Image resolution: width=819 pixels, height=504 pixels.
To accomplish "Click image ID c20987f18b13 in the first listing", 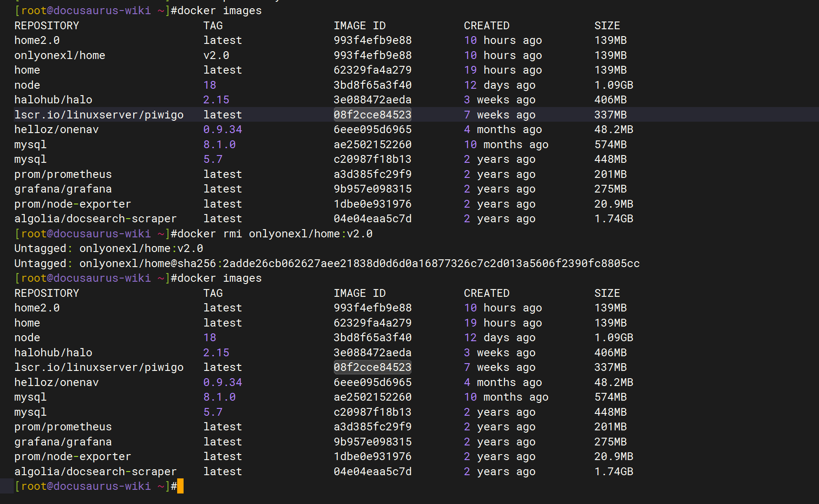I will coord(373,159).
